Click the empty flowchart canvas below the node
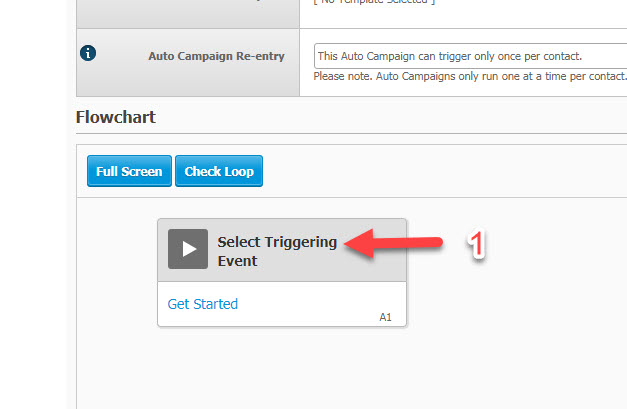The width and height of the screenshot is (627, 409). [352, 368]
